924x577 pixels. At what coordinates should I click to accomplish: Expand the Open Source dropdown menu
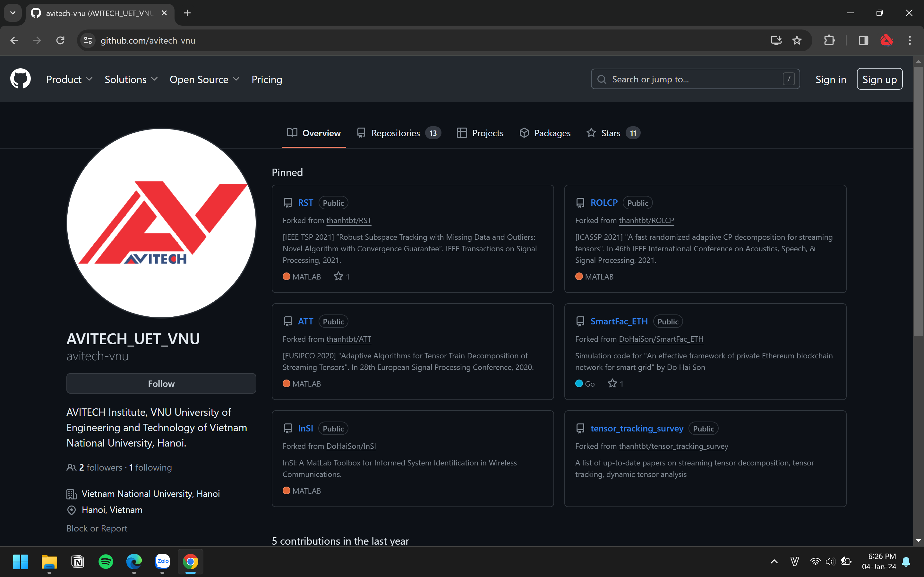click(x=204, y=79)
